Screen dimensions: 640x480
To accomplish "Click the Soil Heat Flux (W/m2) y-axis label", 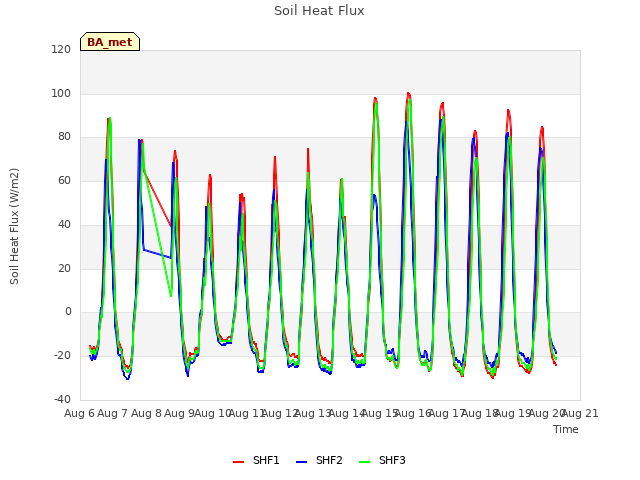I will (14, 226).
